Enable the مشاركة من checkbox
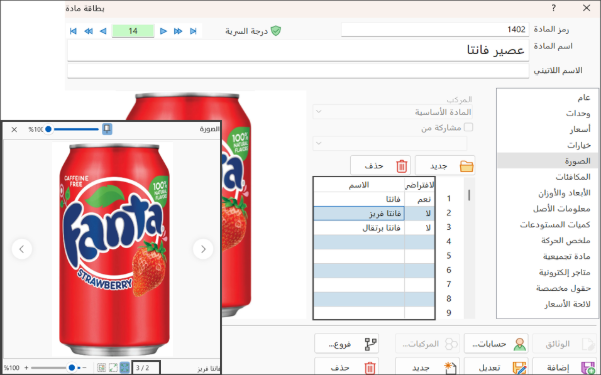Image resolution: width=601 pixels, height=375 pixels. (468, 127)
